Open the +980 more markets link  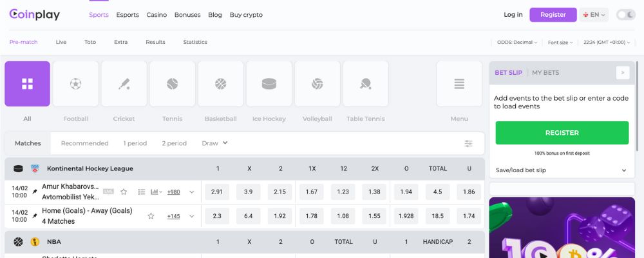click(x=173, y=192)
